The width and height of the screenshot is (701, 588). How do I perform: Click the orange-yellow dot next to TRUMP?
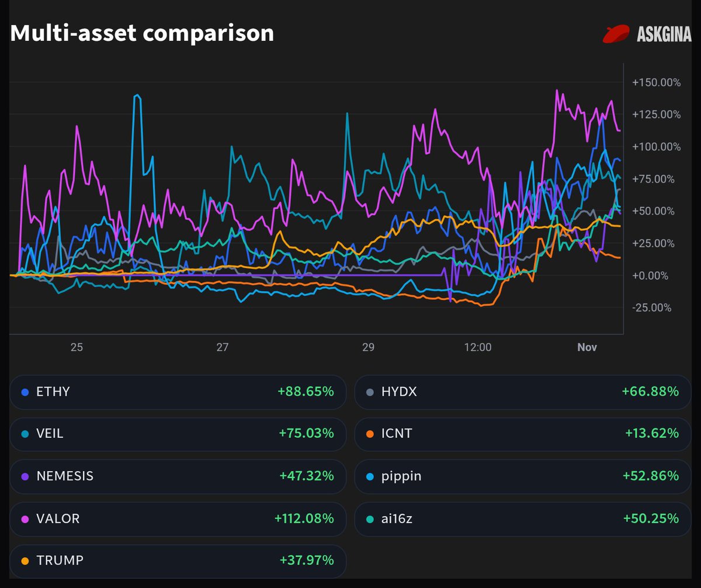[25, 561]
